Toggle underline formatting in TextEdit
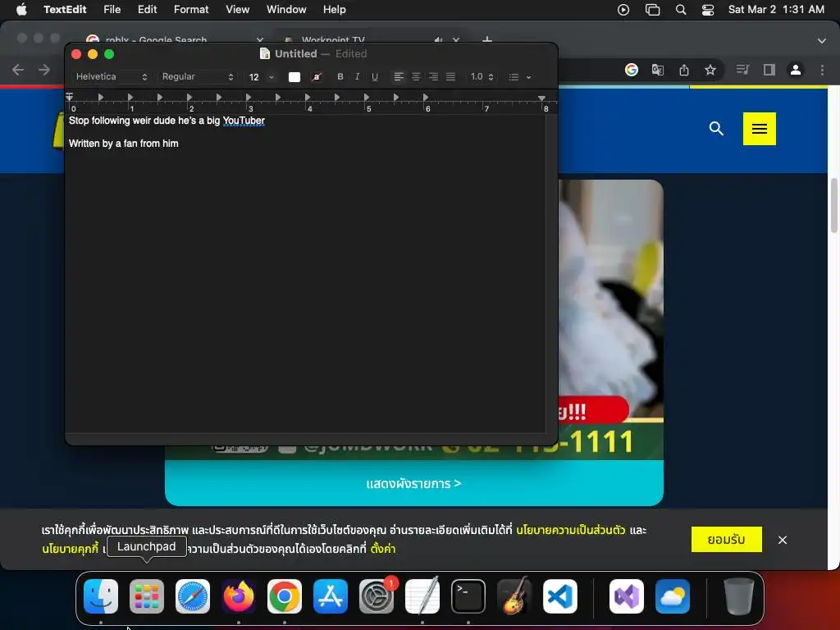This screenshot has width=840, height=630. point(374,76)
